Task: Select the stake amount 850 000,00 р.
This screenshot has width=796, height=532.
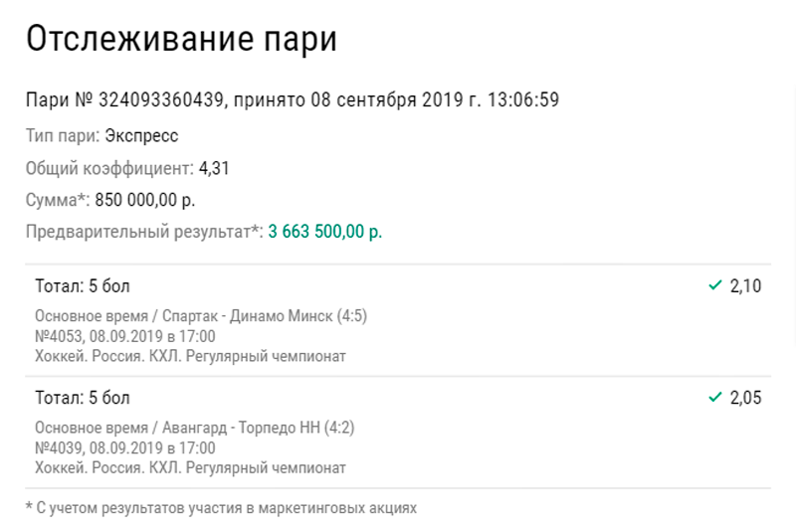Action: 145,200
